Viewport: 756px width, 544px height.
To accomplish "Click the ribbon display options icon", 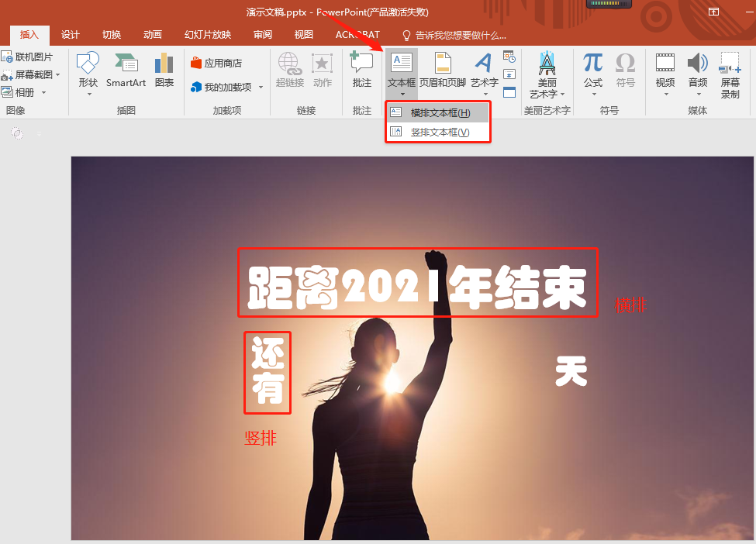I will click(713, 12).
